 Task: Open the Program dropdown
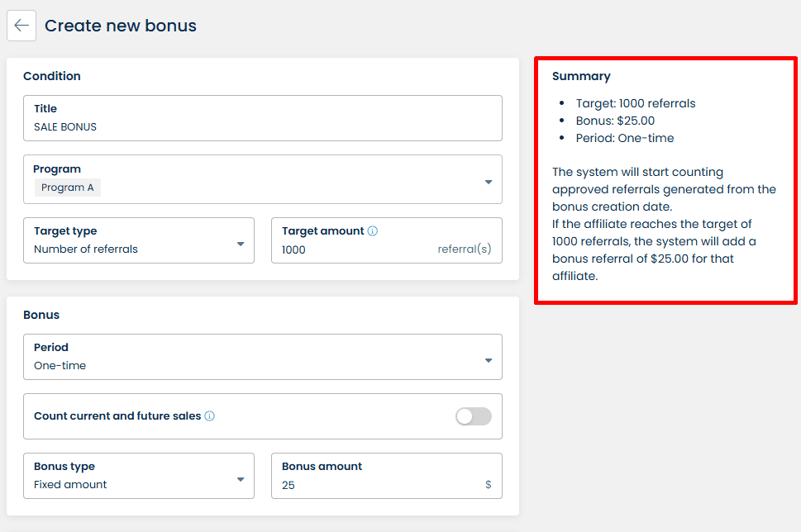point(488,182)
